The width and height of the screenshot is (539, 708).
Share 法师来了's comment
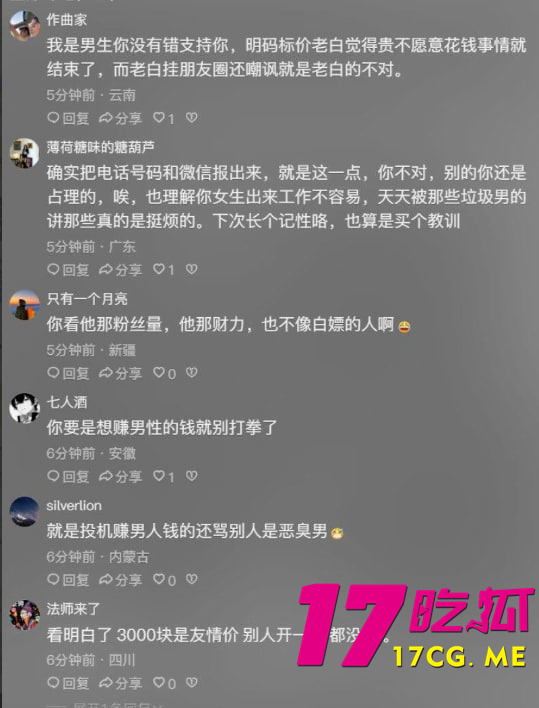pyautogui.click(x=121, y=683)
